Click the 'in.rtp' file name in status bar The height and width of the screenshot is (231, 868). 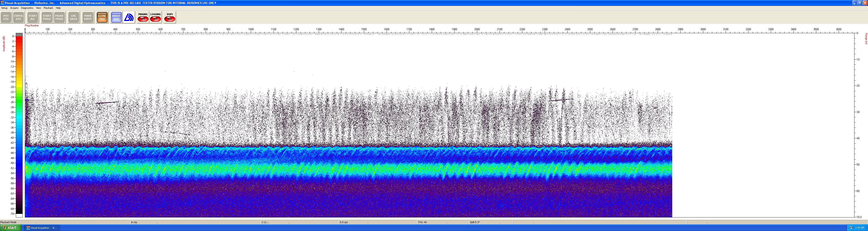pos(134,222)
